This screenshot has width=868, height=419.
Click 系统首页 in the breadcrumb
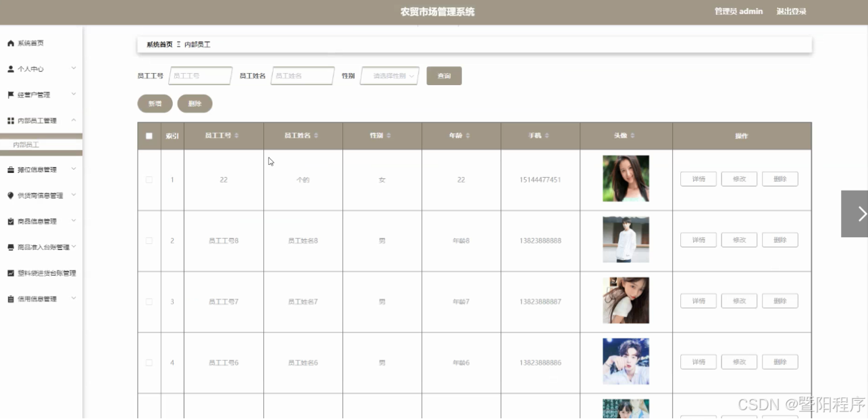[159, 45]
